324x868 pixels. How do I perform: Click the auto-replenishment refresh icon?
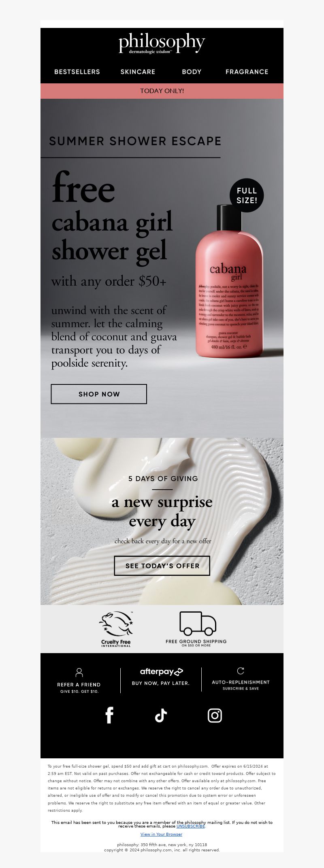[241, 671]
